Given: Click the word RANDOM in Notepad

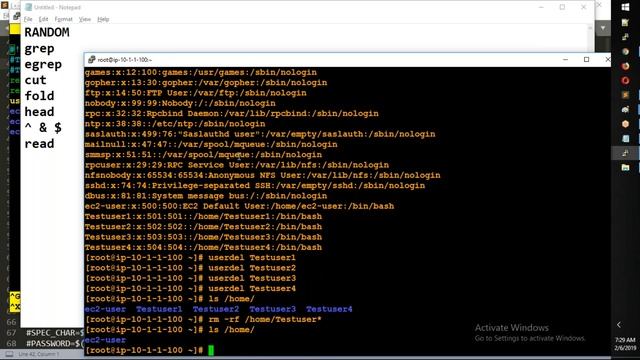Looking at the screenshot, I should [x=47, y=32].
